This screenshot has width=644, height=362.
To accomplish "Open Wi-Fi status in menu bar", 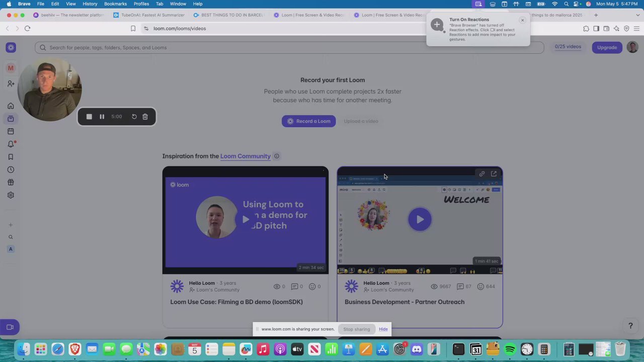I will click(x=554, y=4).
